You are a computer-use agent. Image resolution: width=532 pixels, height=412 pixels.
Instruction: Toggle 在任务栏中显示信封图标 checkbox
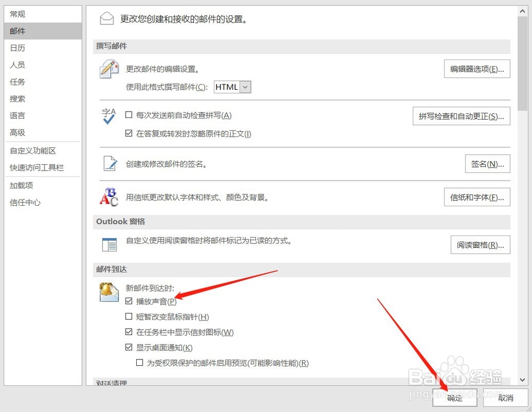click(129, 332)
